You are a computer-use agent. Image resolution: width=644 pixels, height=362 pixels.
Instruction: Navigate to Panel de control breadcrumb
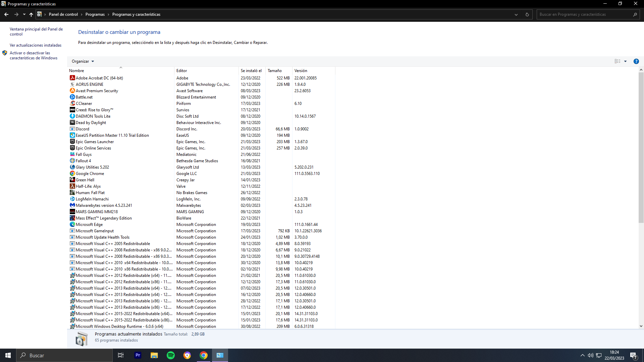coord(63,14)
